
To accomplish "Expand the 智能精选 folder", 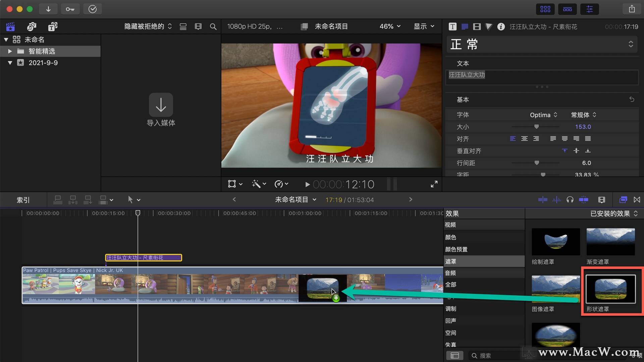I will (10, 51).
